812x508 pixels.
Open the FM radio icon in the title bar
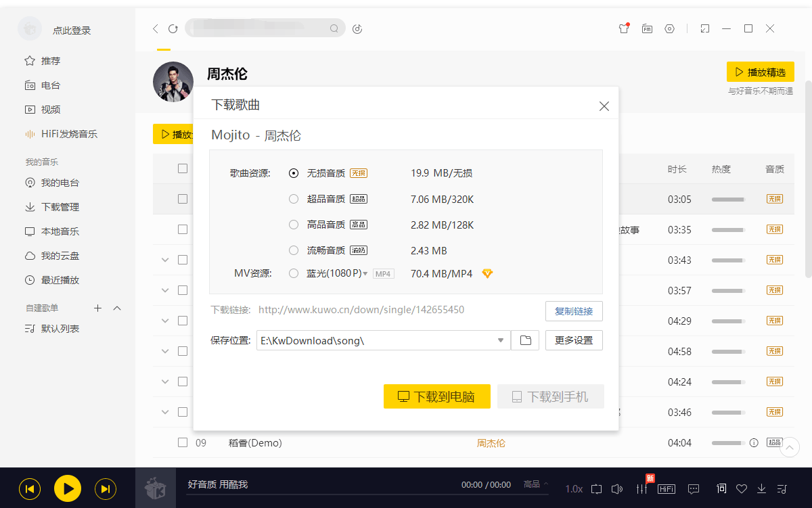click(647, 28)
